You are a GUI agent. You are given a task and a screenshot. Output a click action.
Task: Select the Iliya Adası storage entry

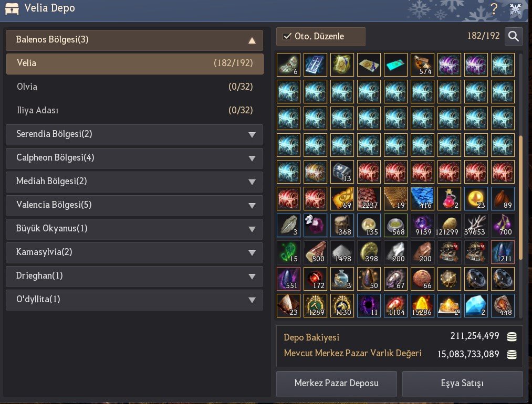134,111
